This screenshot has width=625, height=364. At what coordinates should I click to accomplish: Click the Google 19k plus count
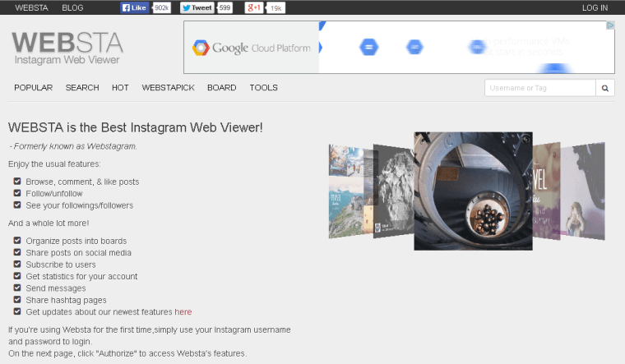pyautogui.click(x=275, y=8)
